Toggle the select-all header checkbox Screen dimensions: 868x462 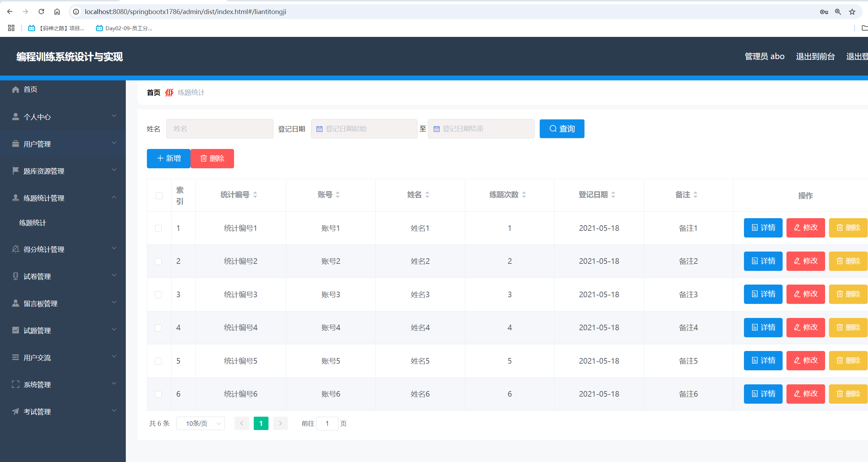coord(159,196)
